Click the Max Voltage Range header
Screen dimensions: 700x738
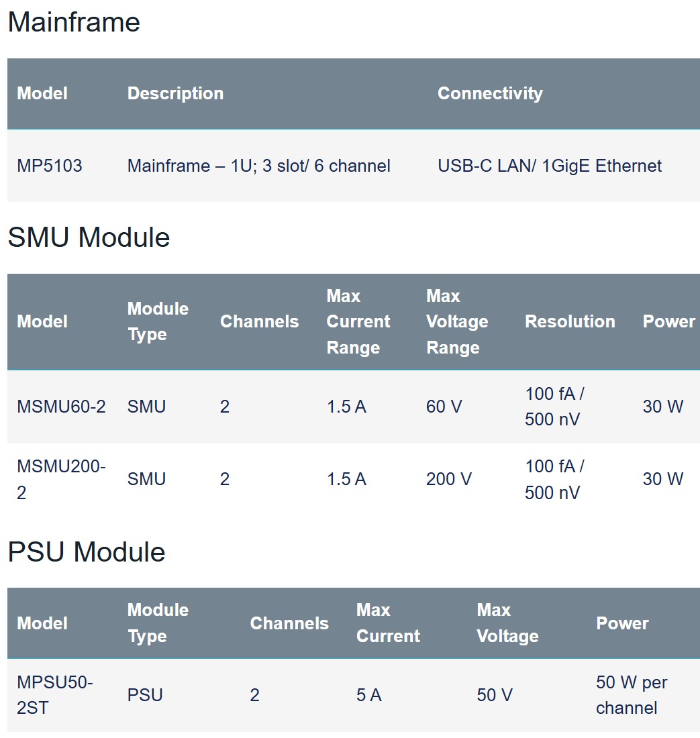pos(457,321)
